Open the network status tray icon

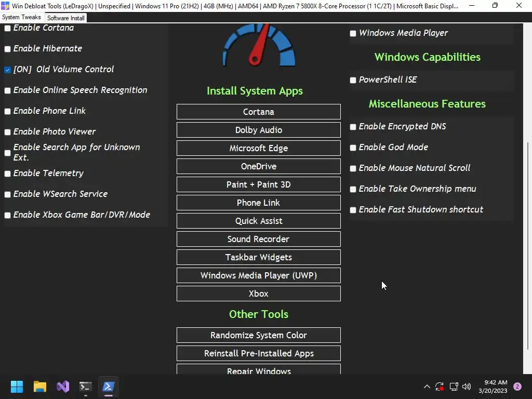coord(454,387)
